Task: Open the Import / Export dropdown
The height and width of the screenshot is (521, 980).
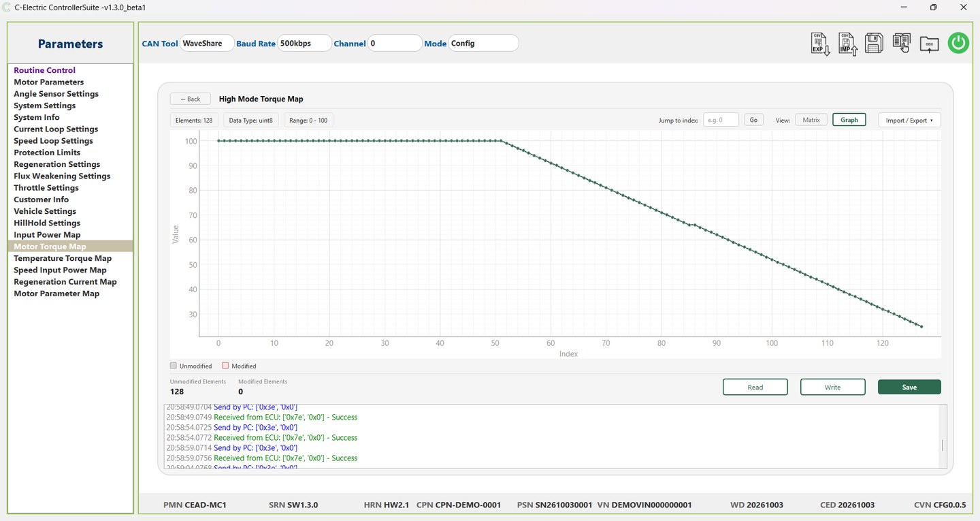Action: click(910, 121)
